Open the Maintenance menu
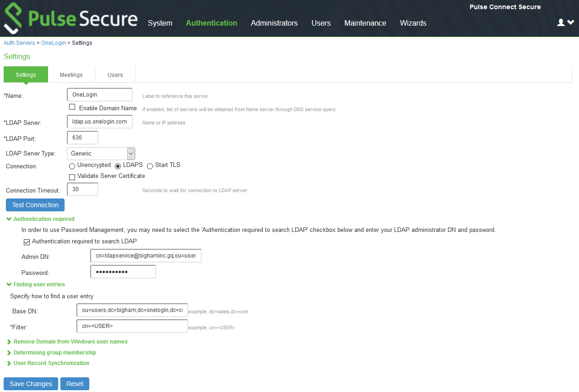The width and height of the screenshot is (579, 392). (365, 23)
